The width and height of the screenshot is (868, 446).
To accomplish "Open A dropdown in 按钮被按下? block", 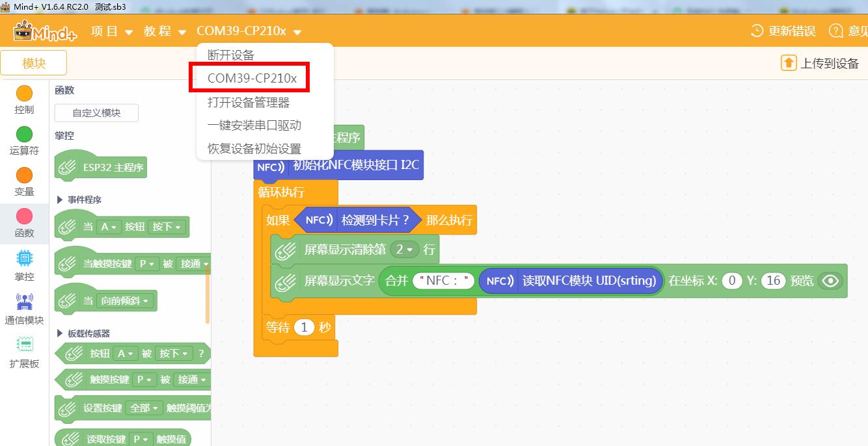I will pyautogui.click(x=126, y=353).
